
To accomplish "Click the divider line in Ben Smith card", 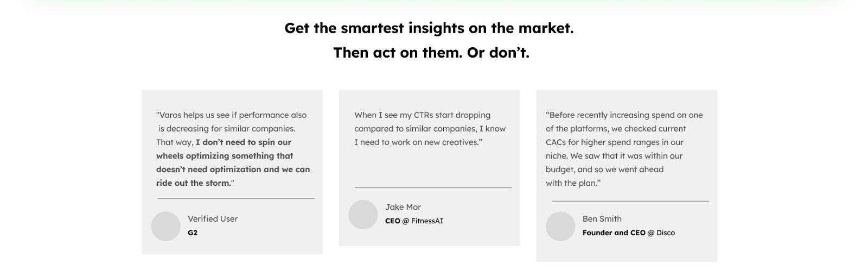I will pyautogui.click(x=630, y=201).
